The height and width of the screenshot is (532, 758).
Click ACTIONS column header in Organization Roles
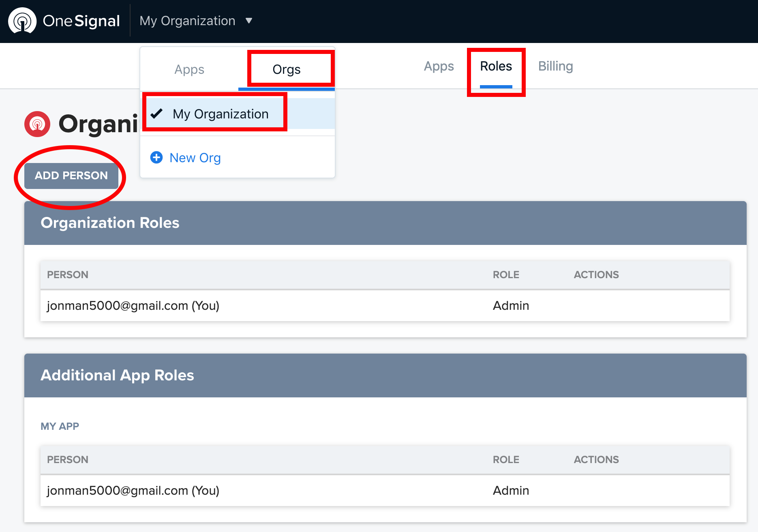point(596,275)
